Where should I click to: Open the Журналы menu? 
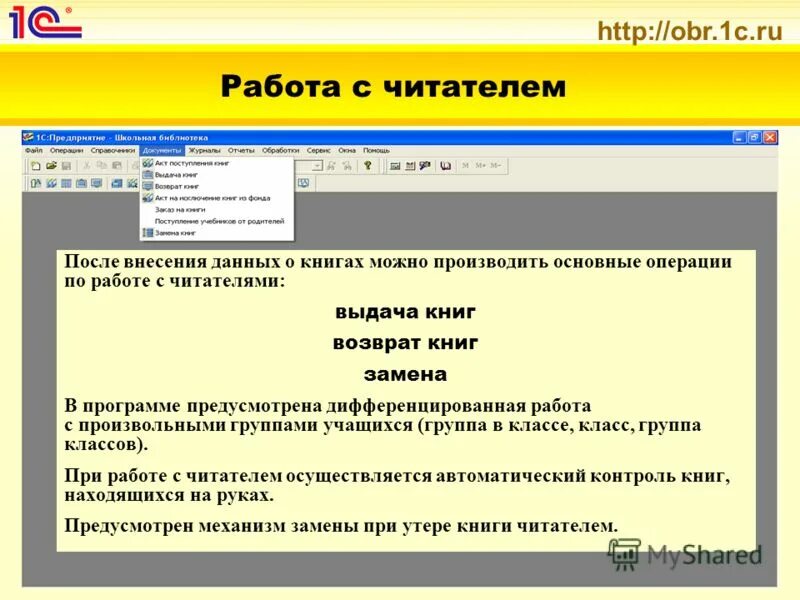tap(204, 151)
